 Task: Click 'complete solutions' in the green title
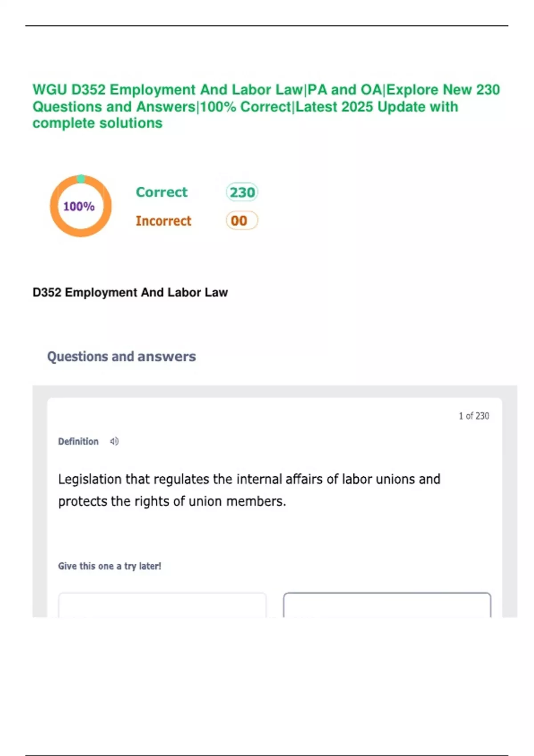[x=97, y=123]
